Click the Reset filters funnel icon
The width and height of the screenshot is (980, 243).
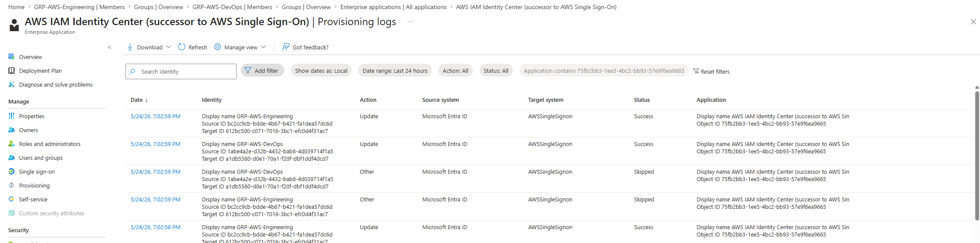click(x=696, y=71)
